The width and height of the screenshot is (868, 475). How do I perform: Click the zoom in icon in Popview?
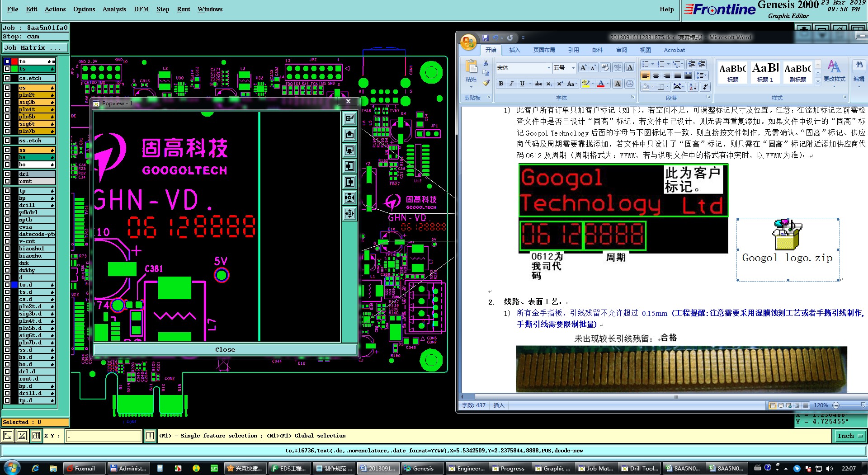[349, 198]
